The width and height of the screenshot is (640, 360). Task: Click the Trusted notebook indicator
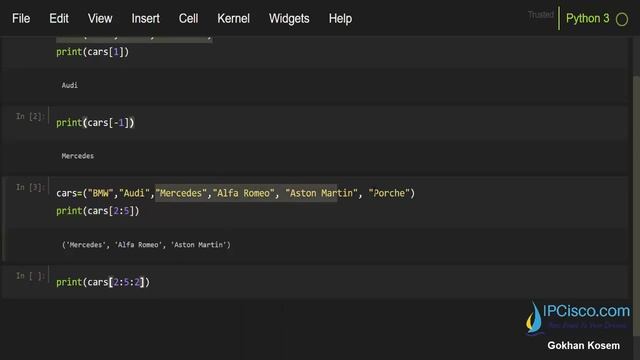(540, 15)
